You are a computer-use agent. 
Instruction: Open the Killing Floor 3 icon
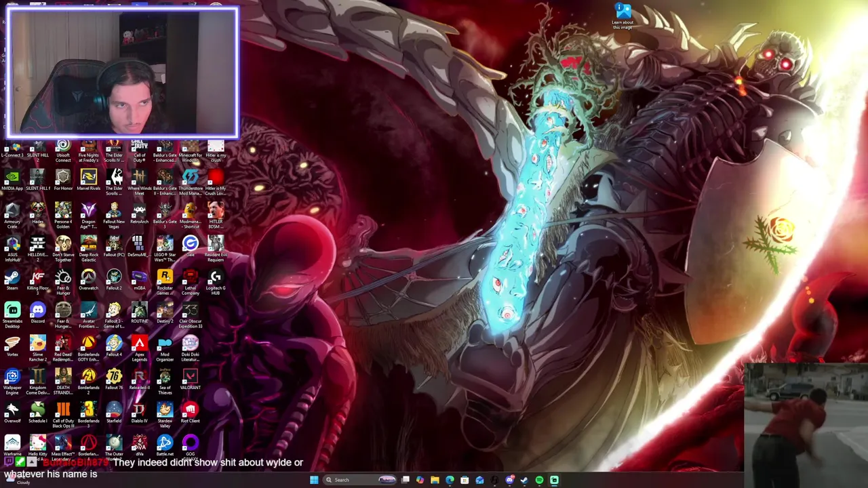[37, 283]
